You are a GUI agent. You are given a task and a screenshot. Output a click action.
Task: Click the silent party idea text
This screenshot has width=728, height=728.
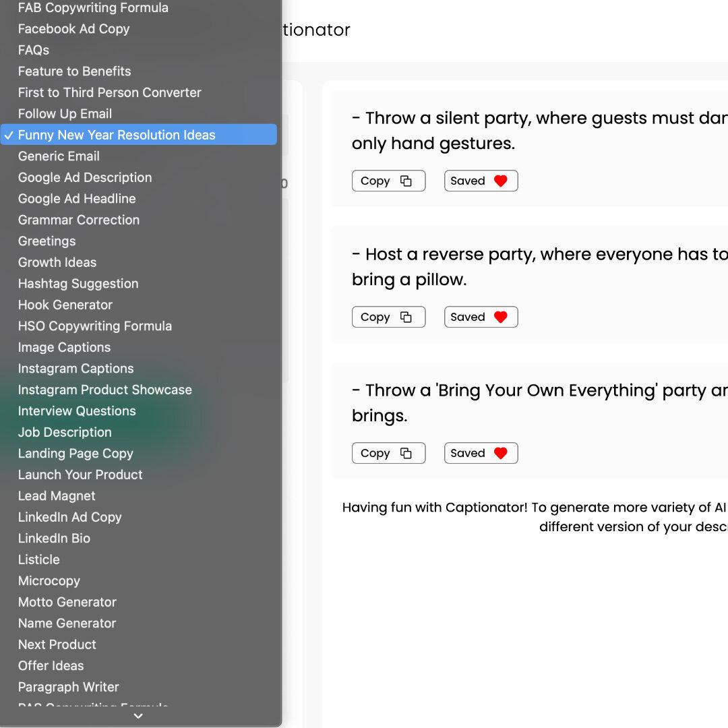point(539,131)
